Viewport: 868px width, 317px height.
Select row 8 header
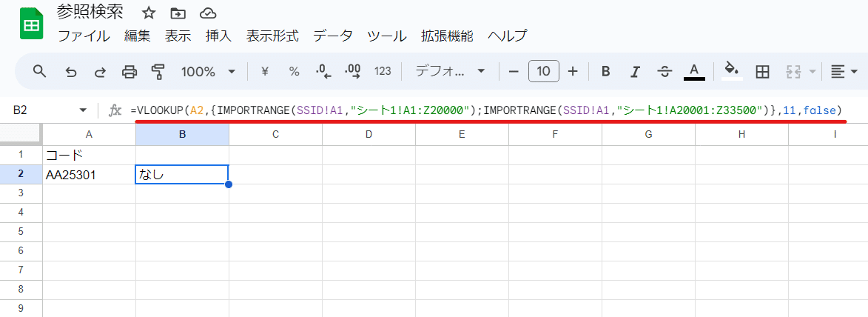21,290
